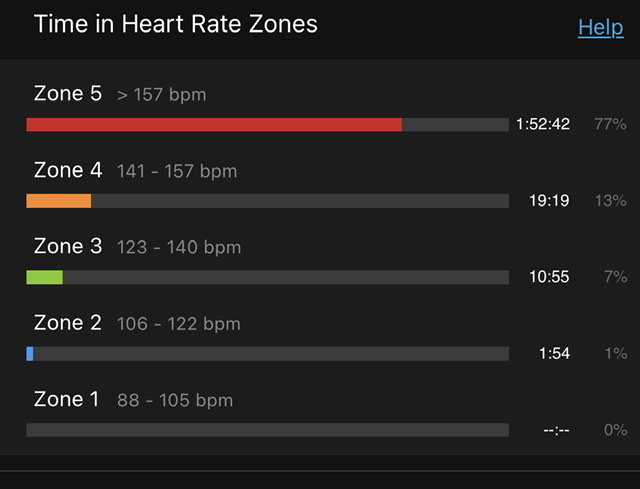
Task: Select the Zone 3 label
Action: [x=68, y=246]
